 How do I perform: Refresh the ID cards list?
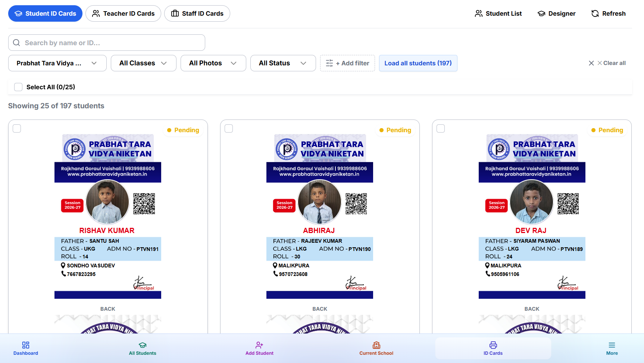(609, 13)
